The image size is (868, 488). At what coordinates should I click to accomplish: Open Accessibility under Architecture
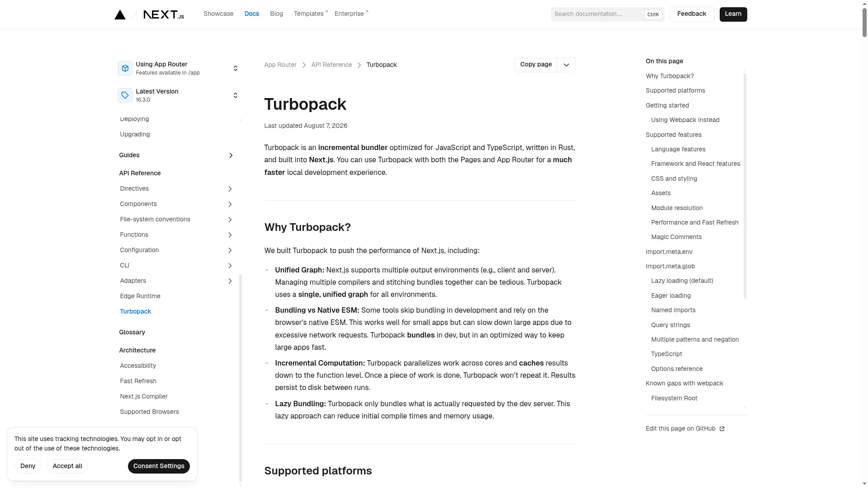138,366
